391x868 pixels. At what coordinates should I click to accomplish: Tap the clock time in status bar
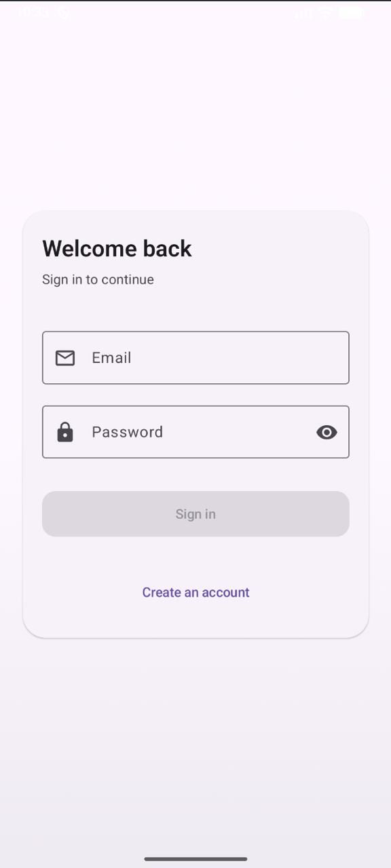click(33, 12)
